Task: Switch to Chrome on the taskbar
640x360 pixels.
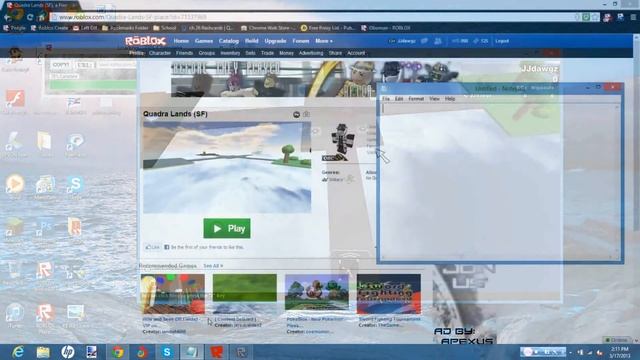Action: point(118,352)
